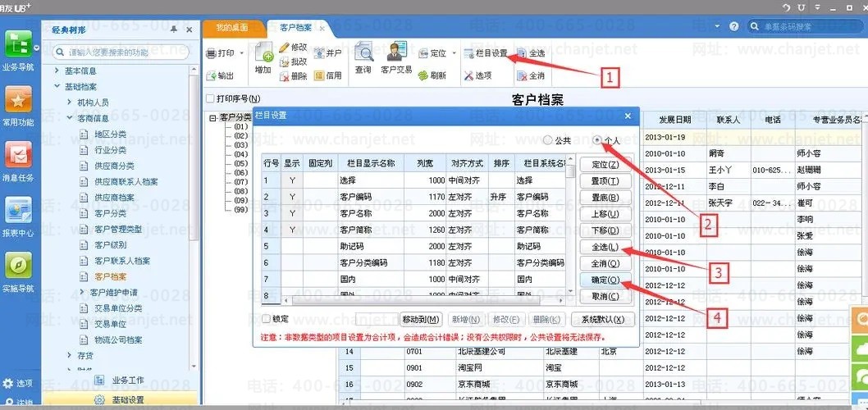868x410 pixels.
Task: Click the toolbar 全选 select-all icon
Action: click(522, 53)
